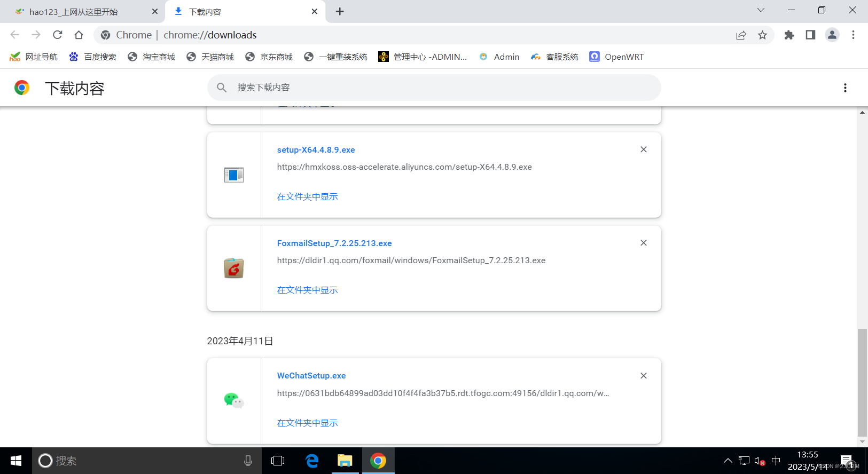The height and width of the screenshot is (474, 868).
Task: Open WeChatSetup.exe file link
Action: click(x=311, y=376)
